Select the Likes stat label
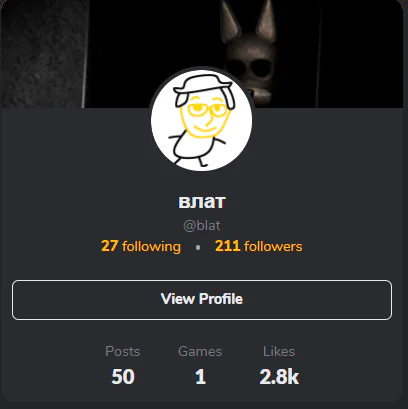 click(279, 351)
